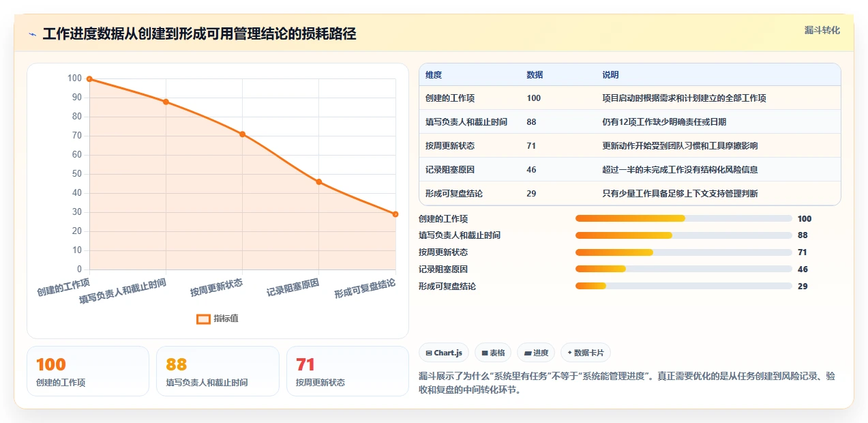Click the 形成可复盘结论 progress bar
868x423 pixels.
point(684,286)
